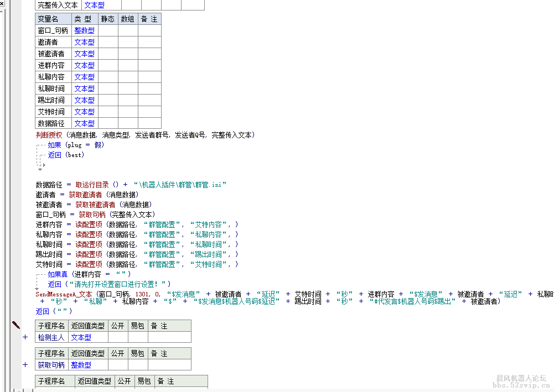554x392 pixels.
Task: Click the 备注 cell for 私聊内容 variable
Action: (149, 77)
